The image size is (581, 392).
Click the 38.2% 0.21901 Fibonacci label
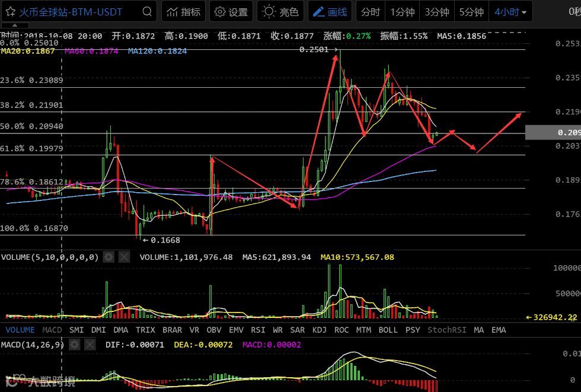tap(31, 105)
